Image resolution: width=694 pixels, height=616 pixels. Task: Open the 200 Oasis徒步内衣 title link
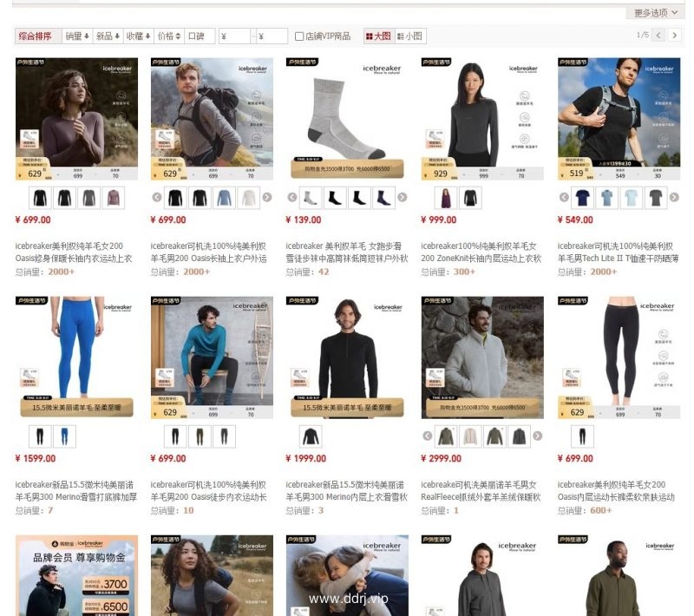click(x=208, y=491)
